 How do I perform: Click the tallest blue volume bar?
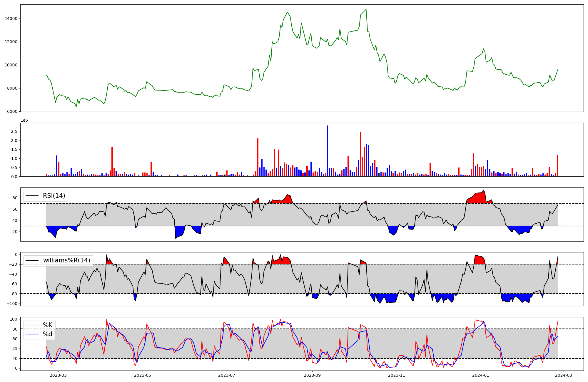coord(328,151)
